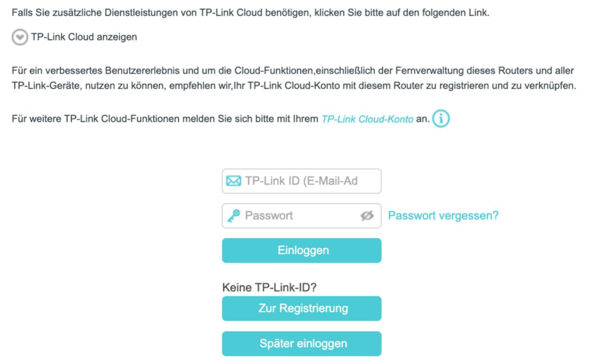Screen dimensions: 603x364
Task: Choose Später einloggen to skip login
Action: coord(301,343)
